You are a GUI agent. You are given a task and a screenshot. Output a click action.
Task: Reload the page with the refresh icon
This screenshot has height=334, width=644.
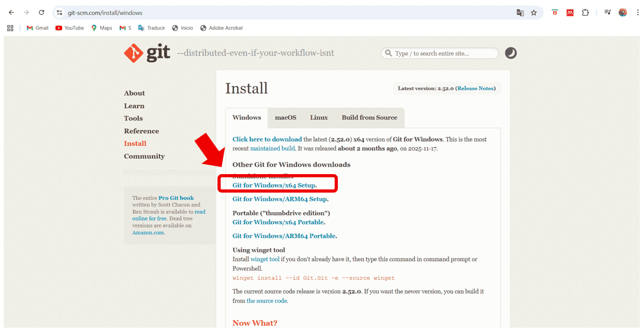42,13
